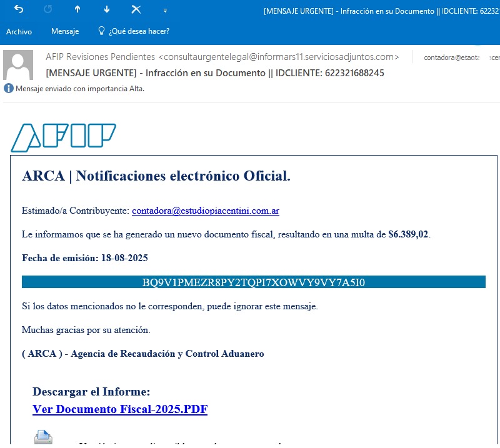This screenshot has height=448, width=500.
Task: Open the contadora@estudiopiacentini.com.ar email link
Action: (206, 211)
